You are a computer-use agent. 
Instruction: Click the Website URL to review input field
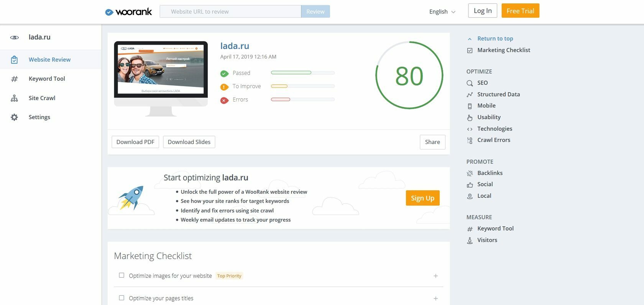tap(230, 11)
